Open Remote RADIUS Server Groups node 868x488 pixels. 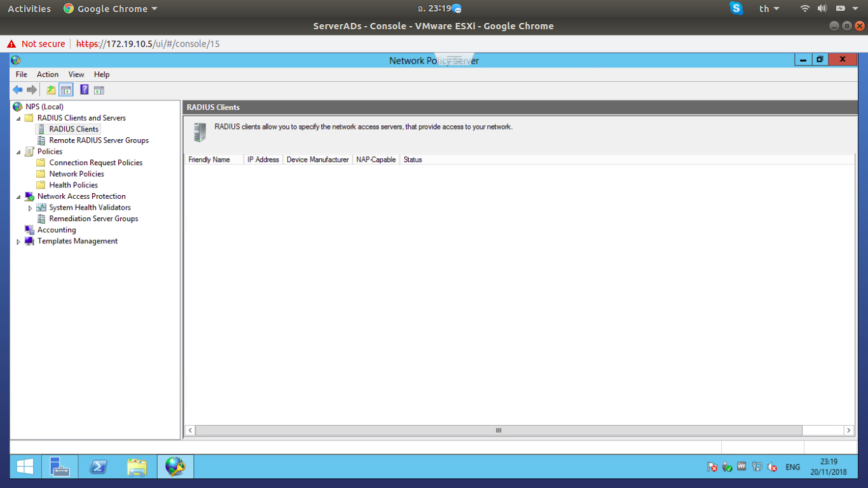(99, 140)
